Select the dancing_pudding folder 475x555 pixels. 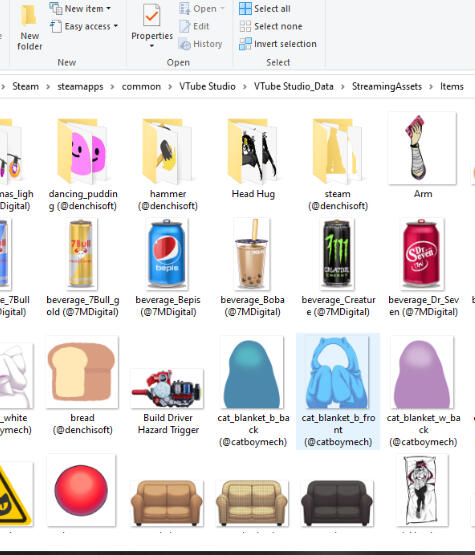(x=82, y=151)
